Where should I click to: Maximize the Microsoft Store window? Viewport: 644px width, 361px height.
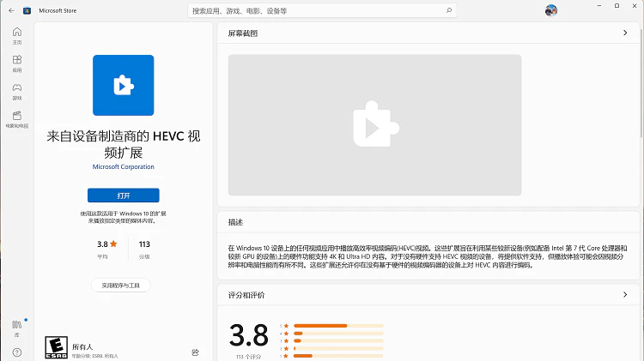(617, 6)
